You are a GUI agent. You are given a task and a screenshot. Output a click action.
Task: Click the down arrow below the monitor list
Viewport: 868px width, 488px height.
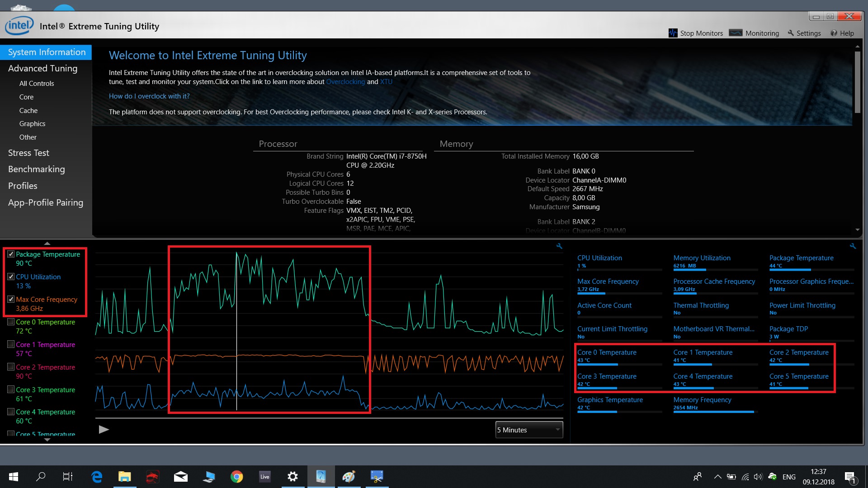click(x=47, y=440)
